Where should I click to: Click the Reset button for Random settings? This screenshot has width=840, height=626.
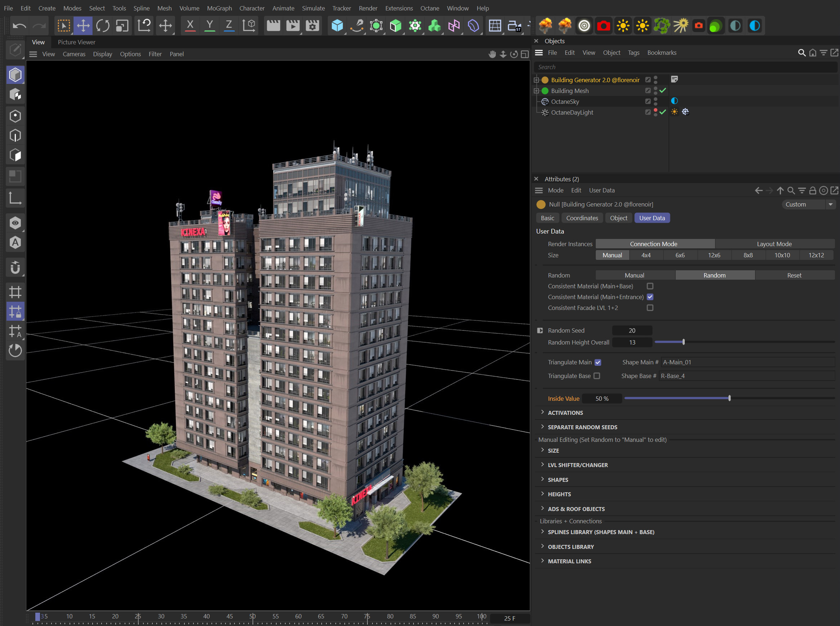(794, 275)
